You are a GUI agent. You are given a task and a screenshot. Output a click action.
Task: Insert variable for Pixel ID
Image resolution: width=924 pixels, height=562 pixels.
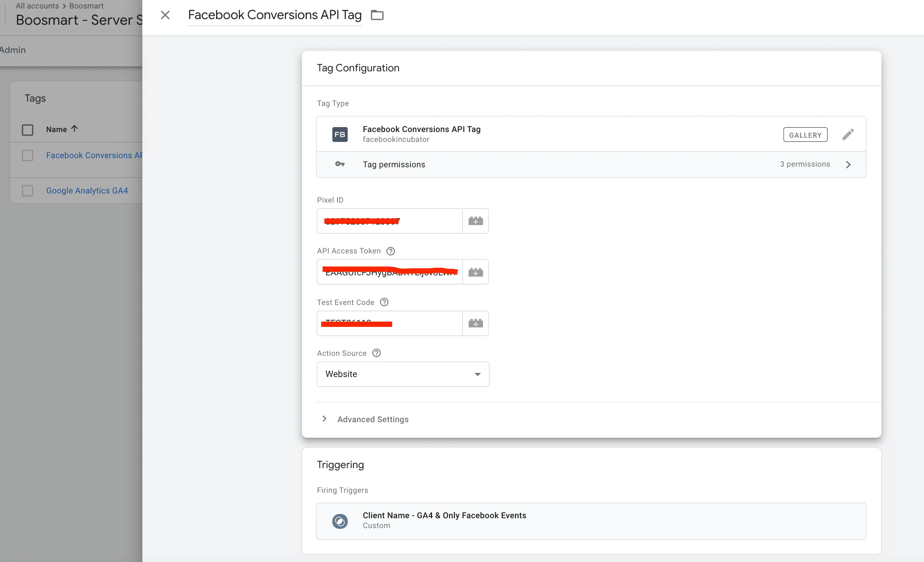[475, 221]
